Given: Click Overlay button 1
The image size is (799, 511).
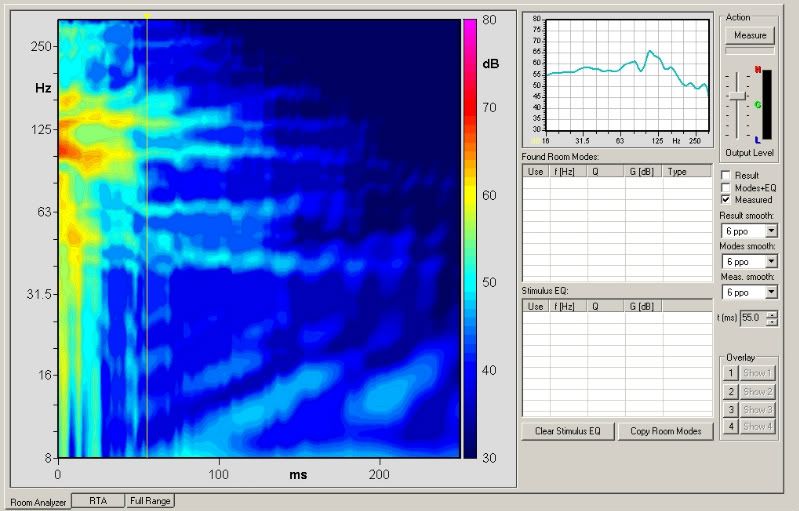Looking at the screenshot, I should pyautogui.click(x=730, y=373).
